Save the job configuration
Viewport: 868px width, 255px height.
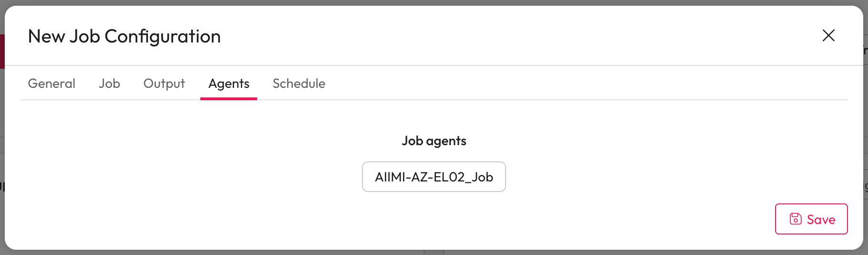(811, 219)
